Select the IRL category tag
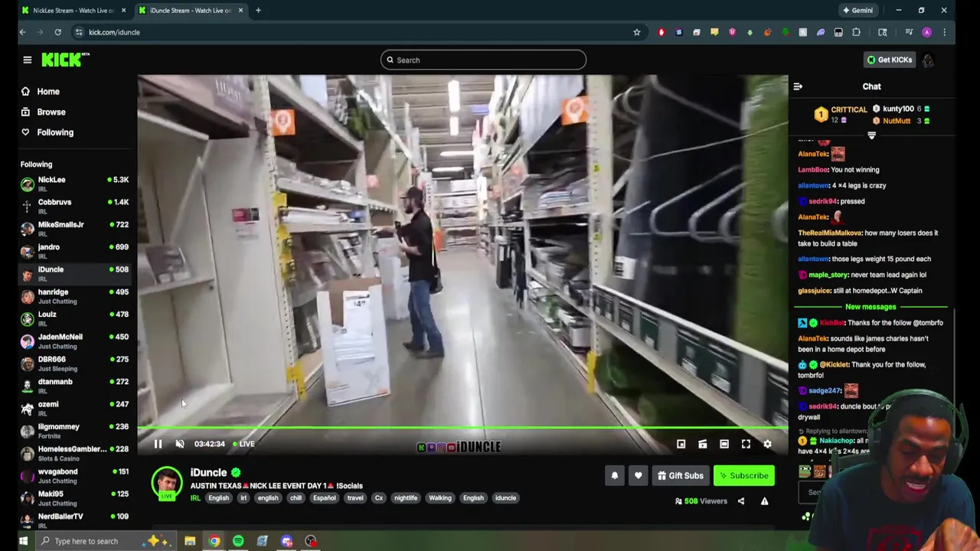Viewport: 980px width, 551px height. tap(195, 498)
